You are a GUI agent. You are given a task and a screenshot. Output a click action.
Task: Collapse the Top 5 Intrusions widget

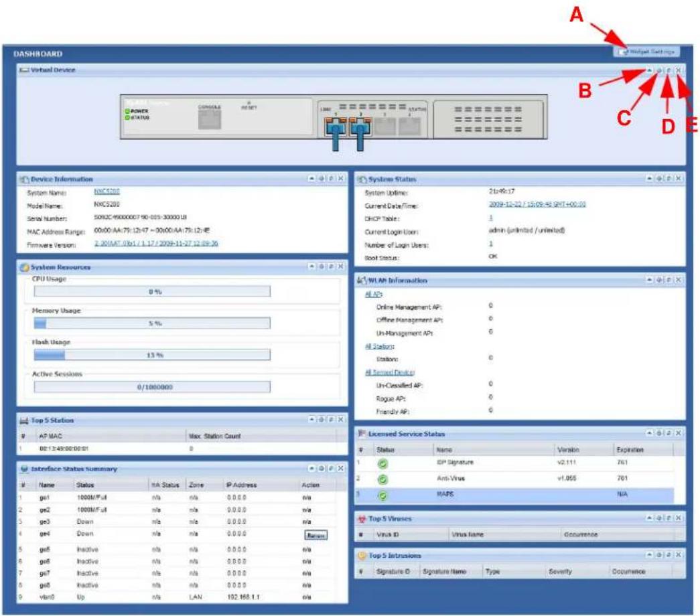pos(649,555)
